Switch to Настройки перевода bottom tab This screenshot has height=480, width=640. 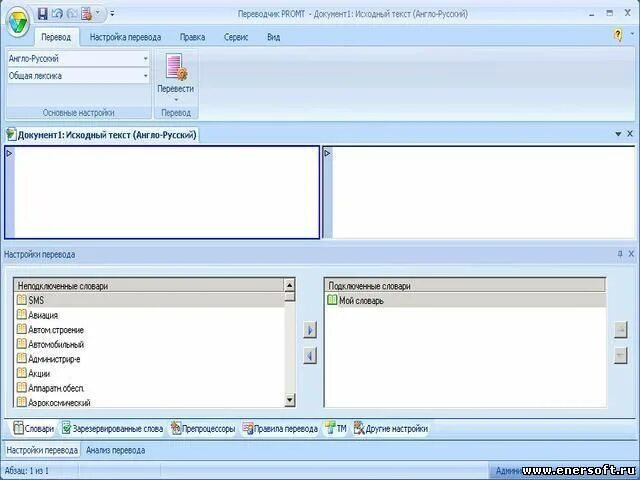coord(42,450)
